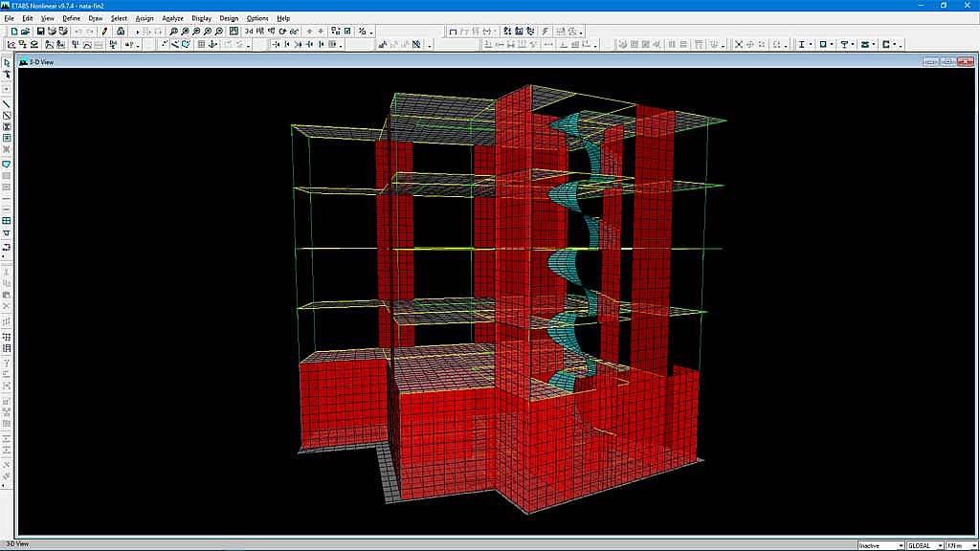
Task: Switch to 3d view using toolbar button
Action: click(249, 31)
